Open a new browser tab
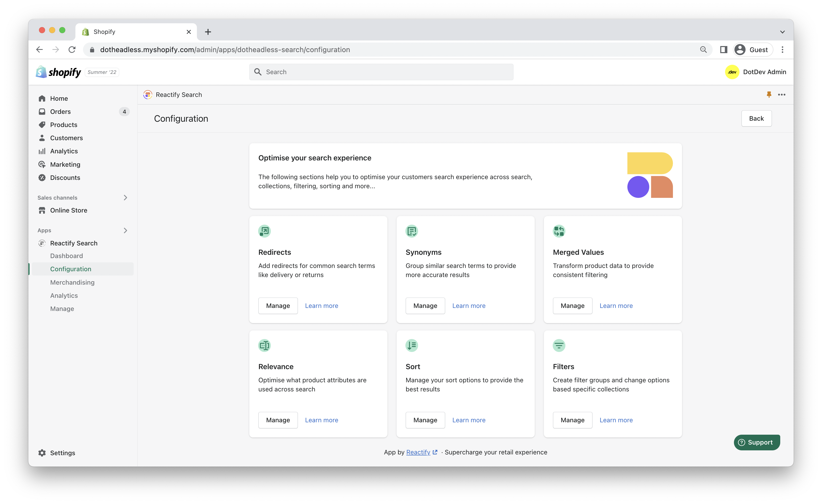This screenshot has height=504, width=822. (208, 32)
